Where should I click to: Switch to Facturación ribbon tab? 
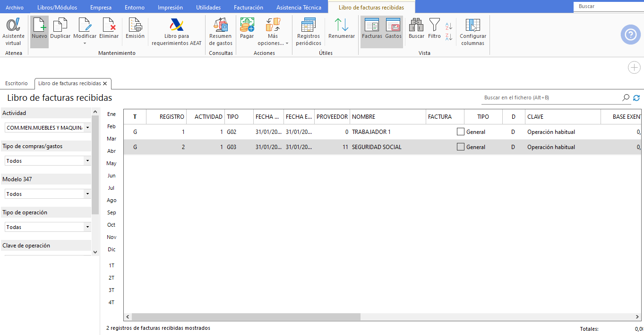point(249,8)
